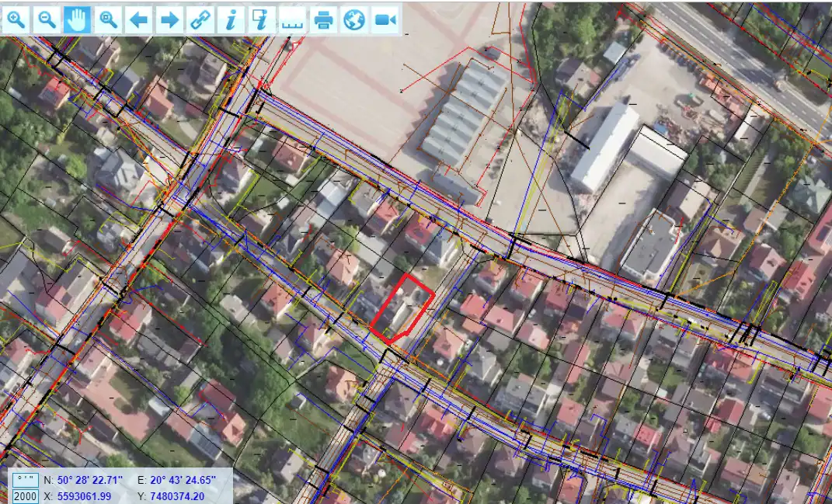
Task: Go to next map view arrow
Action: coord(169,19)
